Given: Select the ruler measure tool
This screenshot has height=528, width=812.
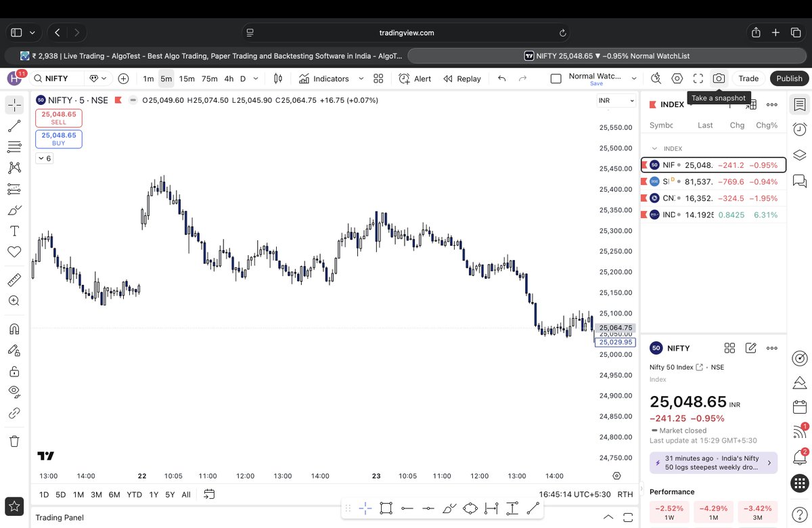Looking at the screenshot, I should [x=14, y=280].
